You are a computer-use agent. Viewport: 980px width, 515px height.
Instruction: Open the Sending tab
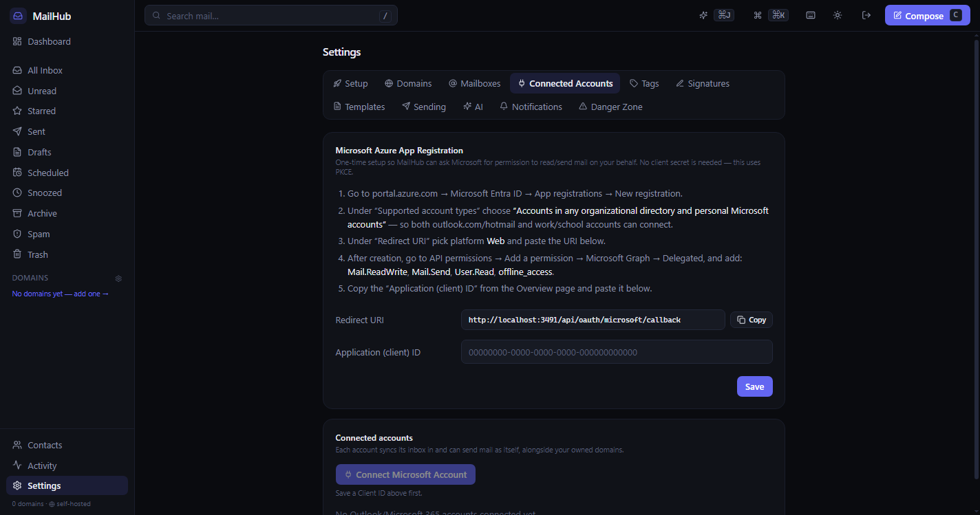[424, 107]
